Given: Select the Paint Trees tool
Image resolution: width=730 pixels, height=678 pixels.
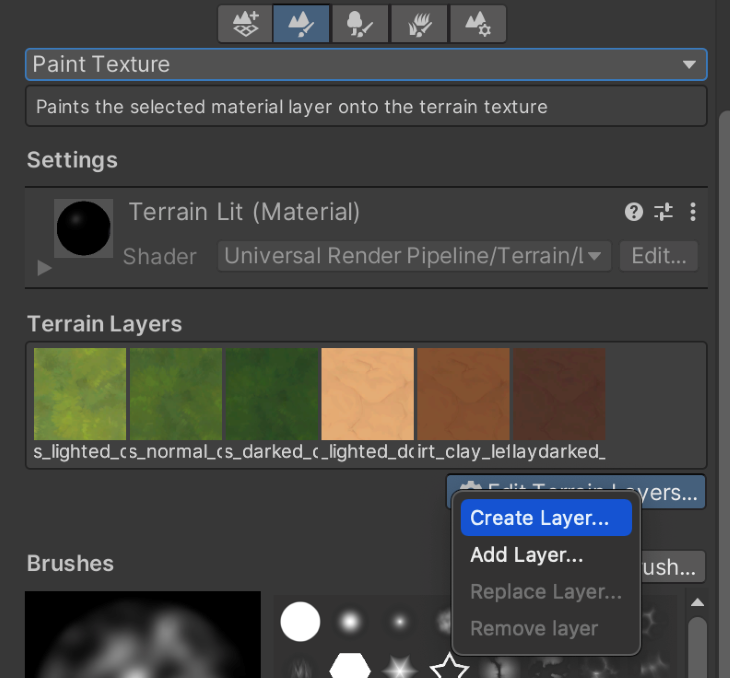Looking at the screenshot, I should (360, 23).
